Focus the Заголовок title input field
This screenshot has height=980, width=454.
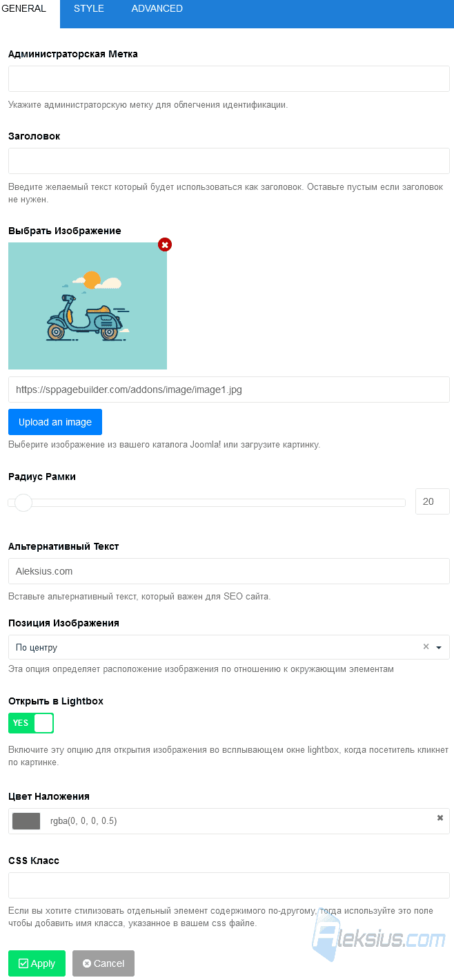229,161
